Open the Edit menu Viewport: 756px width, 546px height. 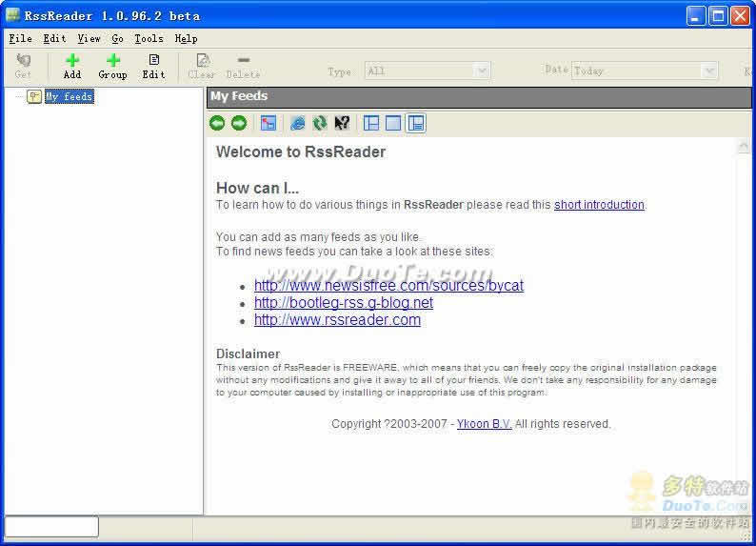(x=54, y=38)
